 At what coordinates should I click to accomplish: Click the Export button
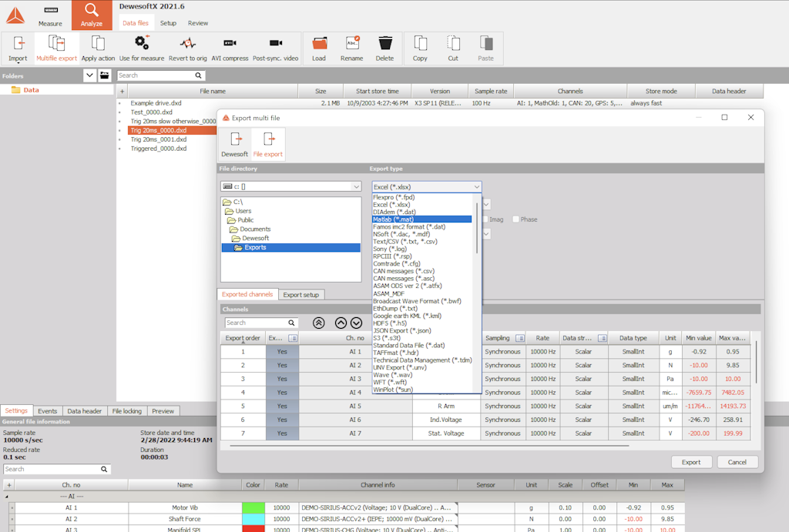click(x=691, y=462)
